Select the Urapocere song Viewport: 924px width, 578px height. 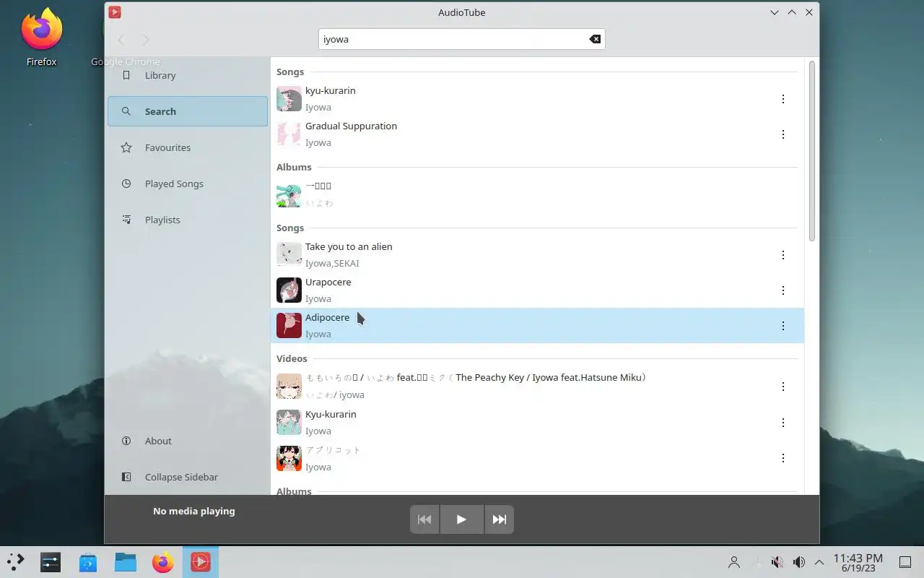[537, 290]
